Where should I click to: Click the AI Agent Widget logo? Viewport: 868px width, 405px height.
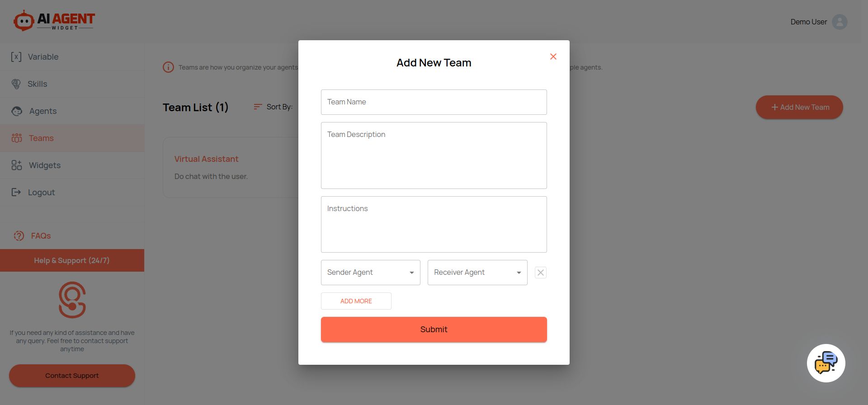coord(54,21)
